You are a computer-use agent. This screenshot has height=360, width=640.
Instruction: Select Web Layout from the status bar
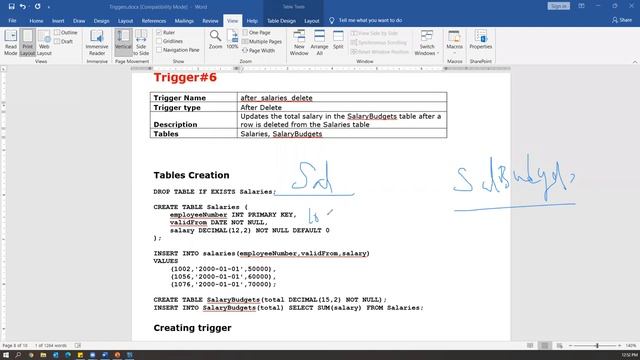(559, 345)
